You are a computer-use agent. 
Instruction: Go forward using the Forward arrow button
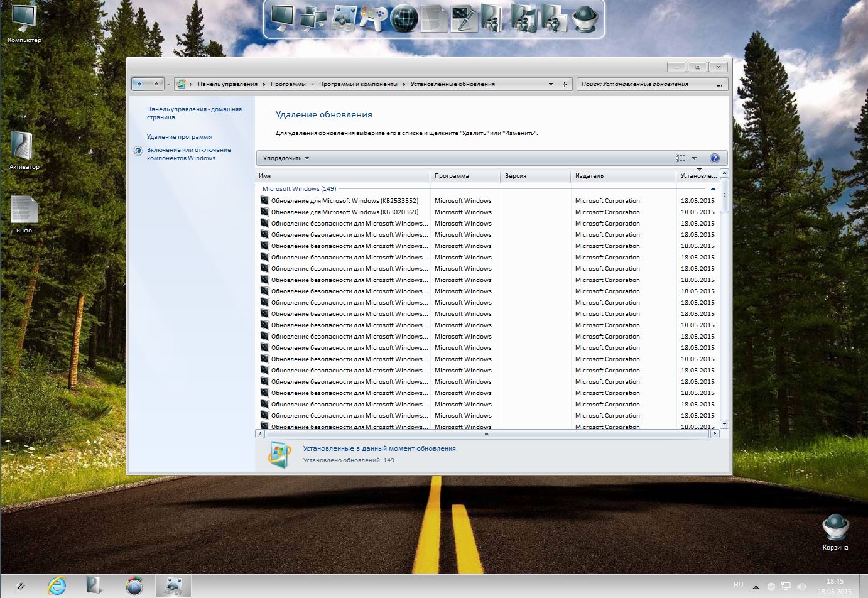point(156,84)
